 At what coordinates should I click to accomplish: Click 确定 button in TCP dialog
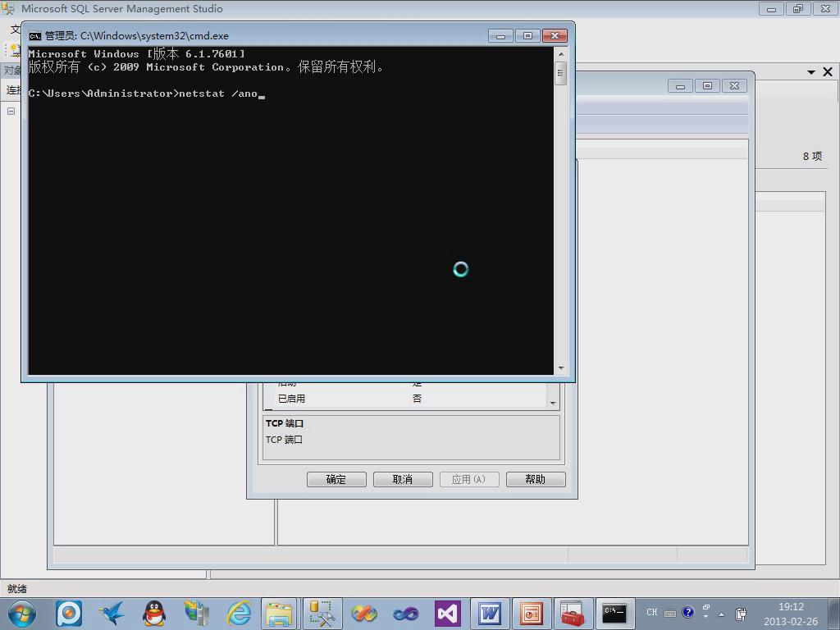tap(336, 479)
